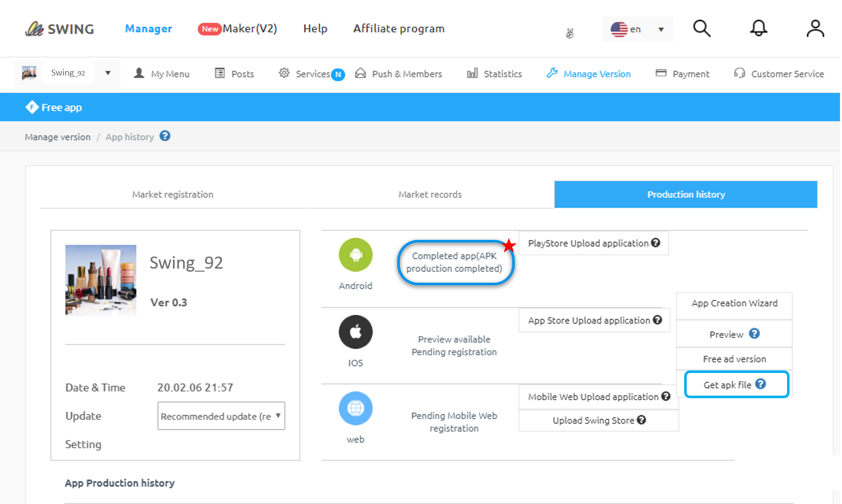Click the iOS Apple icon
The width and height of the screenshot is (842, 504).
[355, 332]
